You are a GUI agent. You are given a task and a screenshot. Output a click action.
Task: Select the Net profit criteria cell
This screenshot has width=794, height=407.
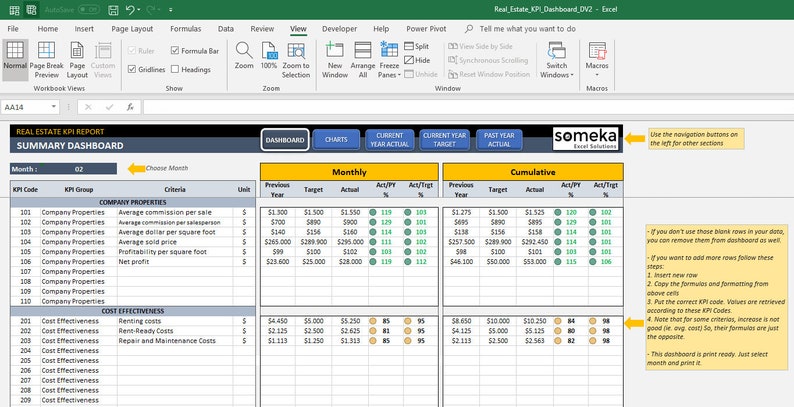[x=175, y=262]
